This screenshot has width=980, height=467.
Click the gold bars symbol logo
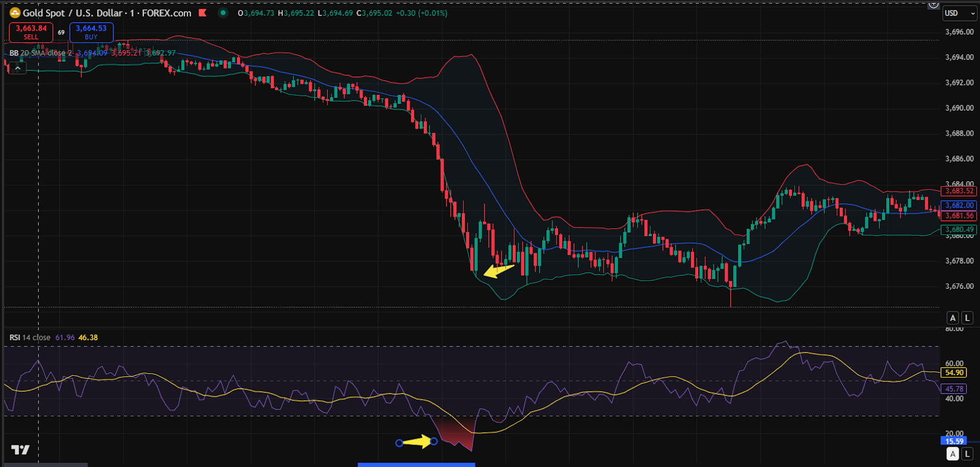coord(15,13)
